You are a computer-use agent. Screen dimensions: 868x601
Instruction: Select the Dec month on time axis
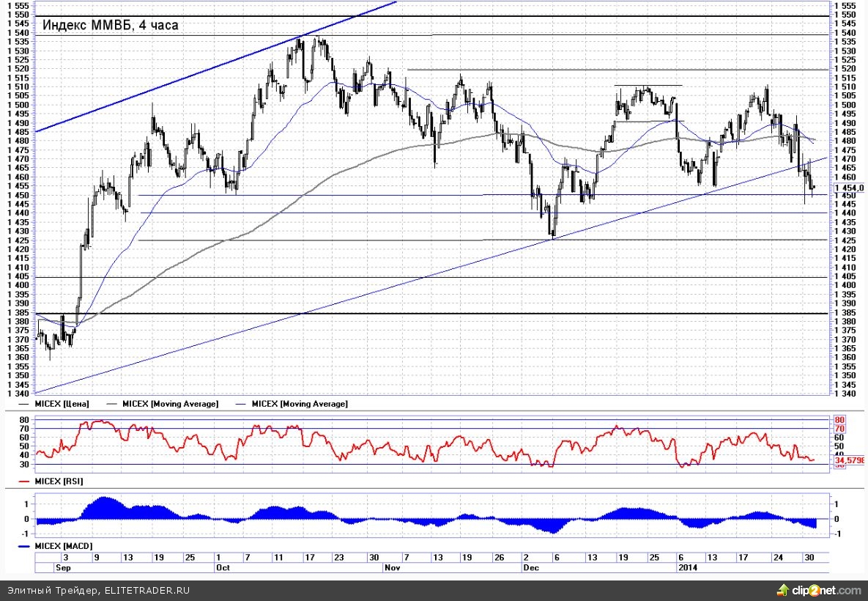pos(530,567)
